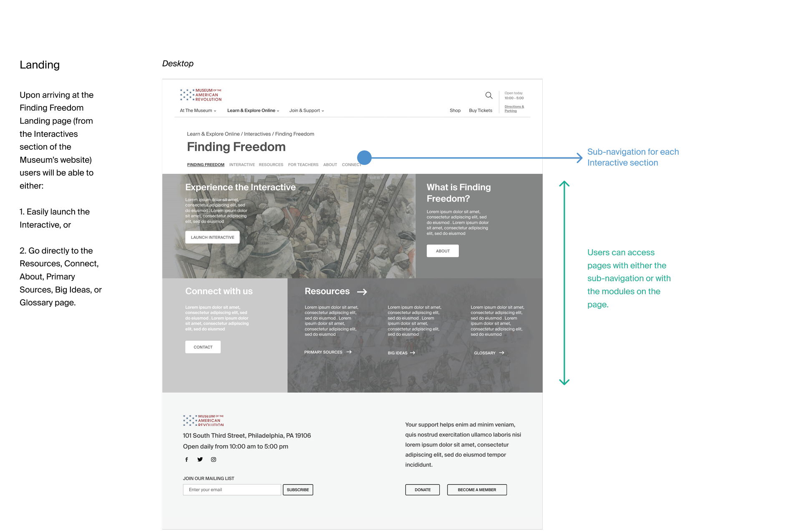The width and height of the screenshot is (803, 532).
Task: Click the search magnifier icon
Action: 489,96
